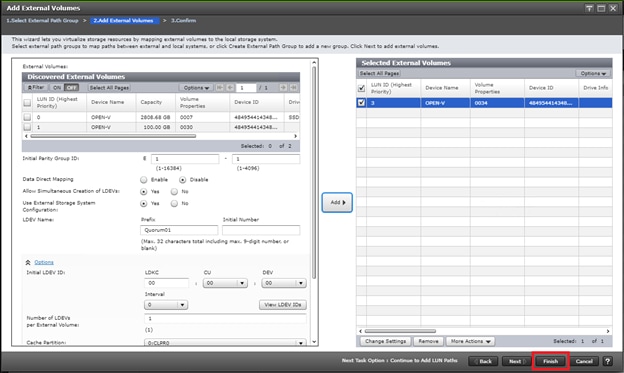Check the LUN ID 1 row checkbox
This screenshot has height=373, width=624.
coord(27,127)
